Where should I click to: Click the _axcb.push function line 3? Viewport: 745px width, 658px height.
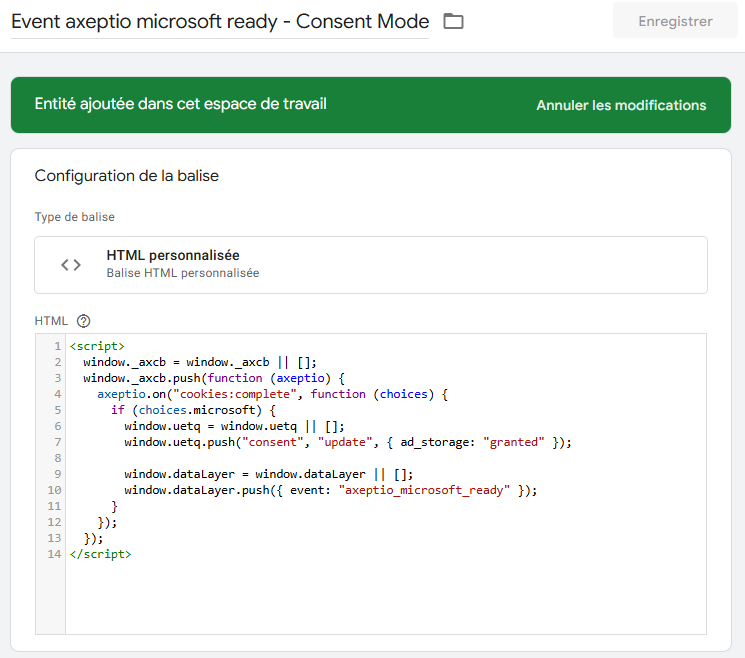click(214, 378)
